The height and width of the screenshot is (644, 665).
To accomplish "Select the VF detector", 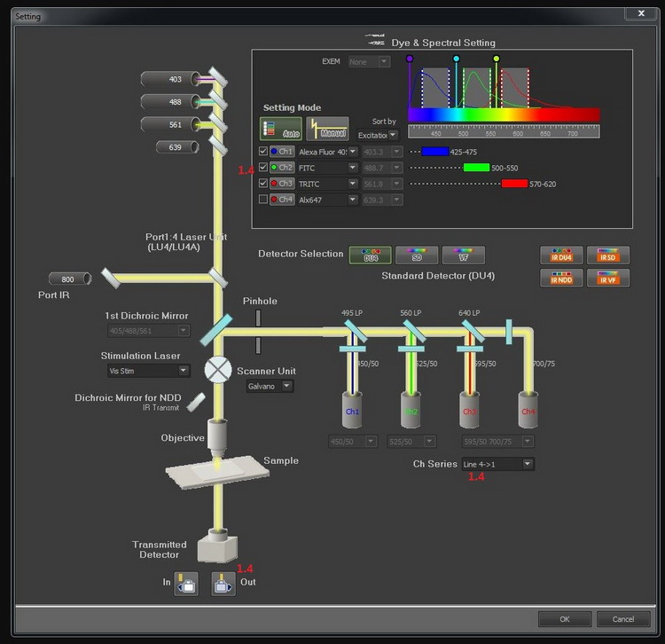I will tap(463, 255).
